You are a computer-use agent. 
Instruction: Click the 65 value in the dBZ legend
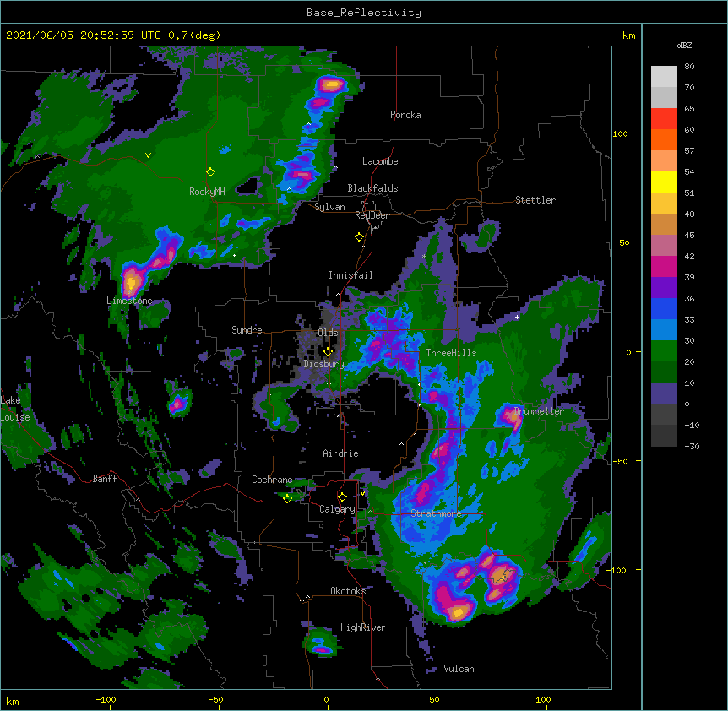(689, 109)
